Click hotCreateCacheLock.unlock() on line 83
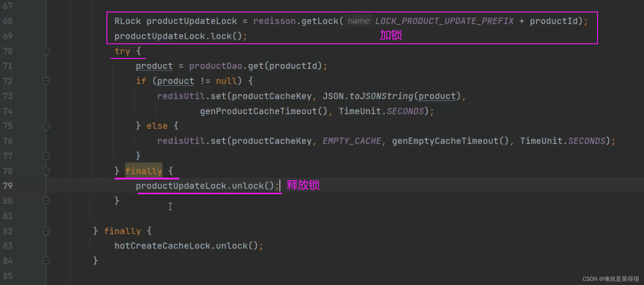 point(186,246)
